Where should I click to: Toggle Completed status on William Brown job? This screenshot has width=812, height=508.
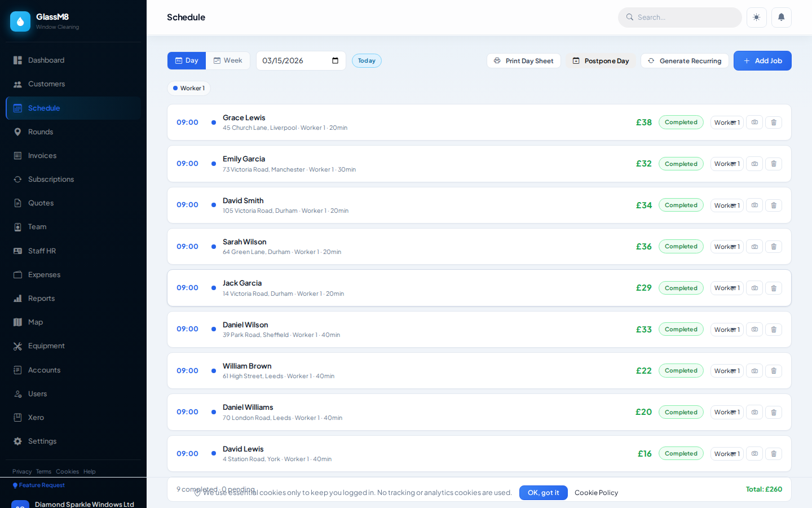(681, 371)
